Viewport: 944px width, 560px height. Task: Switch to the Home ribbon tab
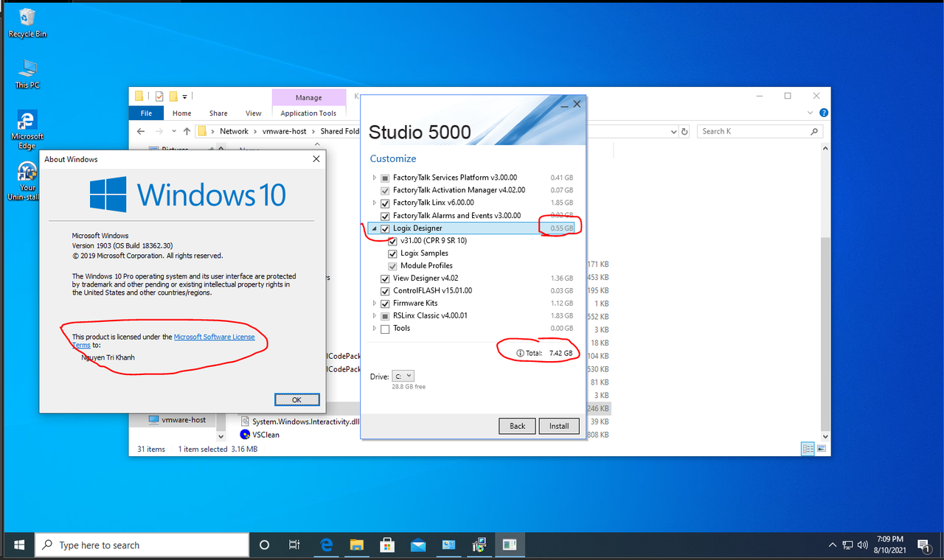(x=181, y=113)
